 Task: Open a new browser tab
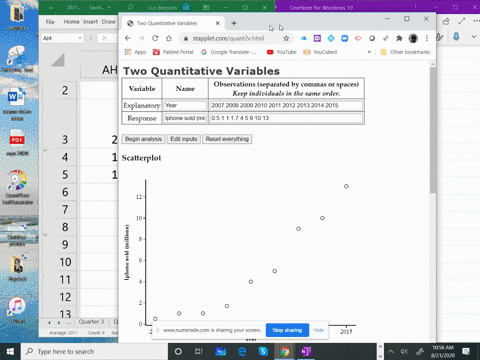pyautogui.click(x=234, y=23)
